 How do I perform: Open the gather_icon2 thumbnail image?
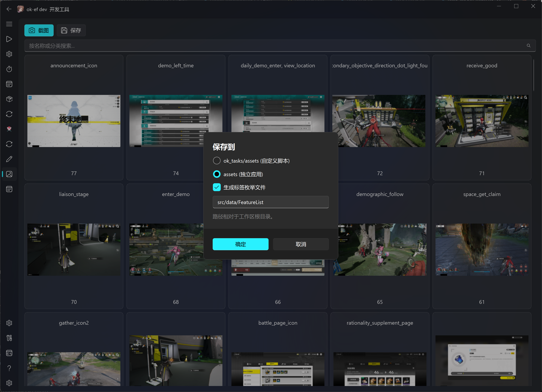pos(74,369)
